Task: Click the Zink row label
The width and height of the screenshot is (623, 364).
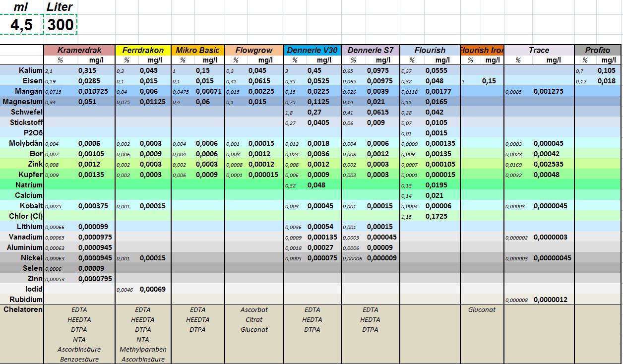Action: point(35,164)
